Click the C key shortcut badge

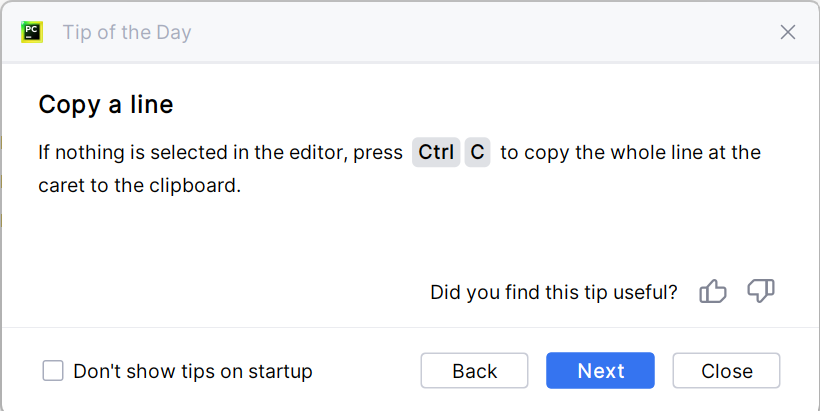[x=478, y=153]
